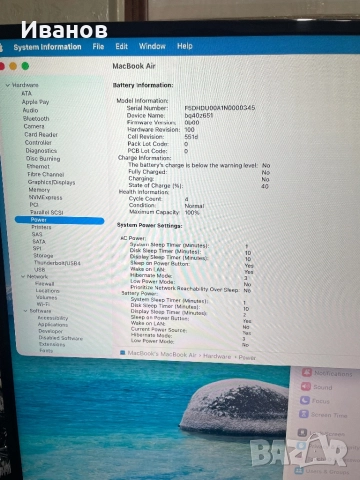Image resolution: width=360 pixels, height=480 pixels.
Task: Click the green zoom window button
Action: pos(25,66)
